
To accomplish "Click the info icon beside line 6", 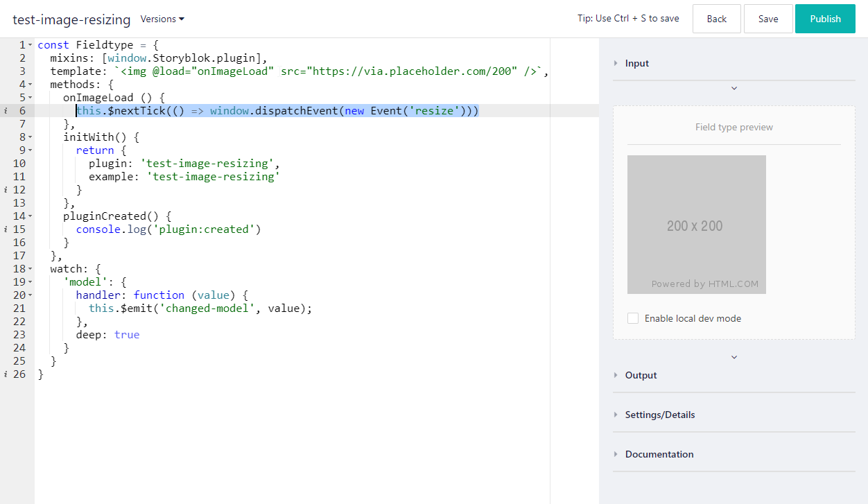I will pyautogui.click(x=5, y=110).
